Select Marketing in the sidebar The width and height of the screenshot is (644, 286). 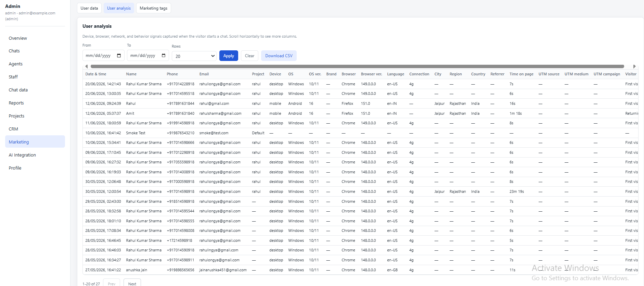point(35,142)
